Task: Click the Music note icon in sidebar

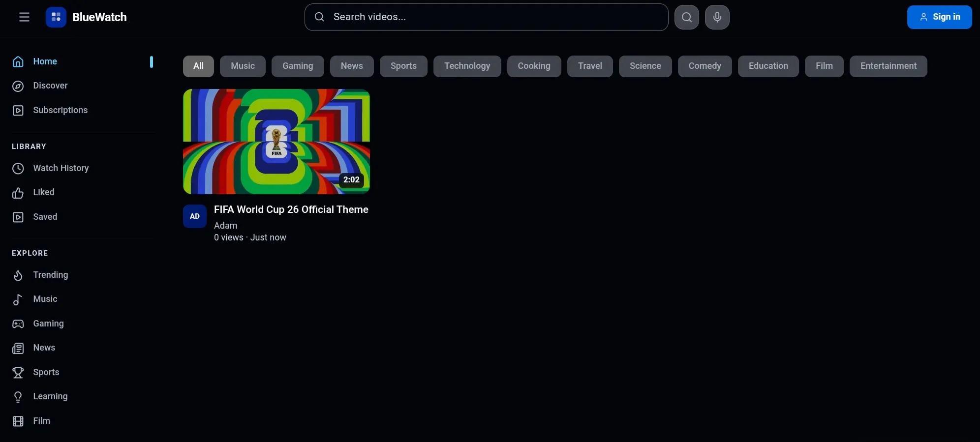Action: [x=18, y=299]
